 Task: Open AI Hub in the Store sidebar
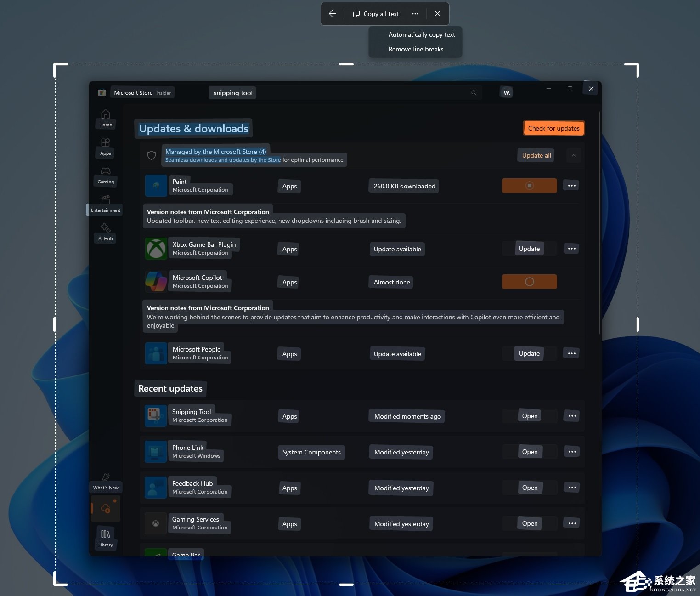click(x=106, y=233)
